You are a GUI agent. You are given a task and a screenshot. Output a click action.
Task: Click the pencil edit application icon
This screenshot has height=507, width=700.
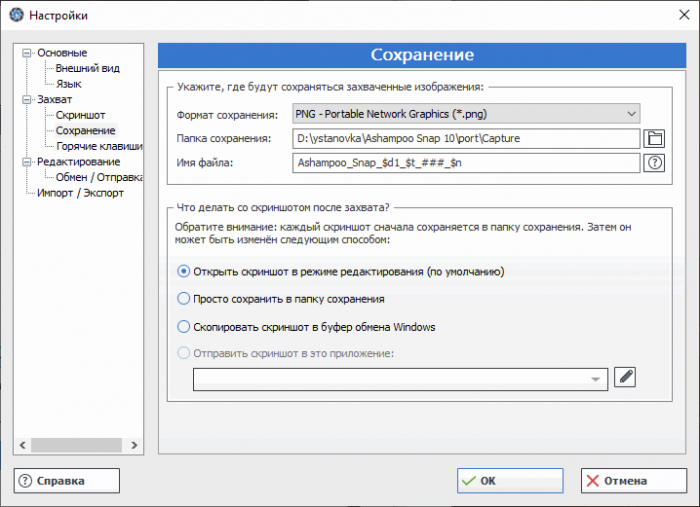[x=626, y=376]
